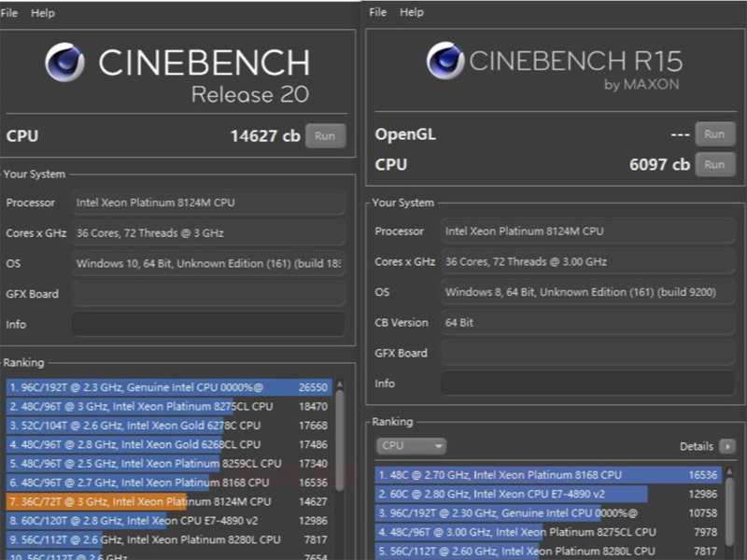
Task: Run the CPU test in Cinebench R15
Action: point(714,165)
